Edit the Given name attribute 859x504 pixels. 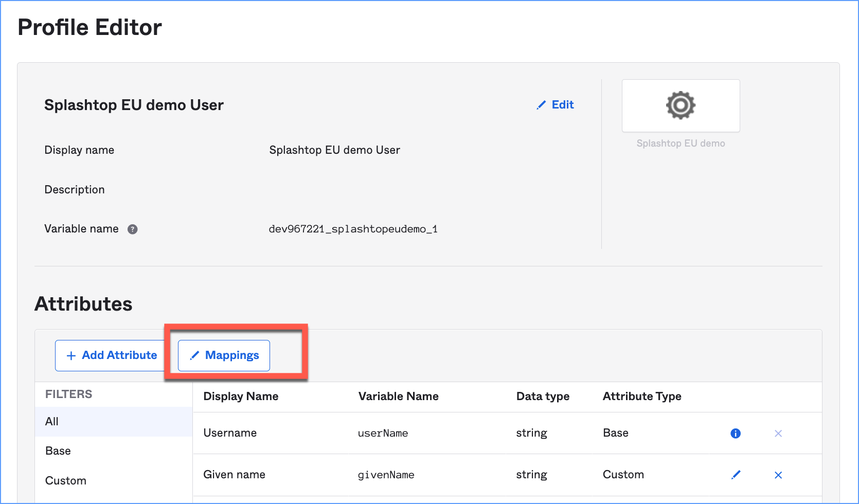736,475
